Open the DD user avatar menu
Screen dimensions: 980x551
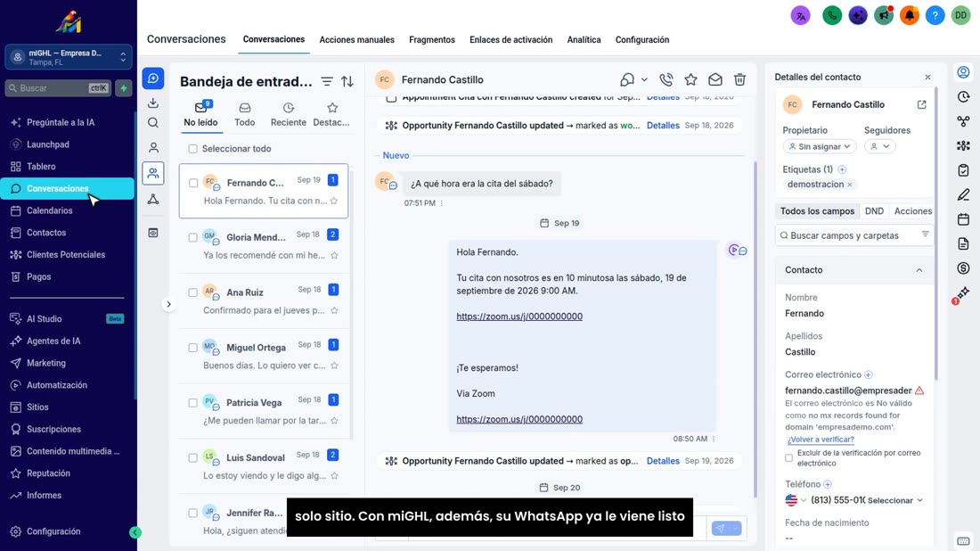click(x=960, y=15)
